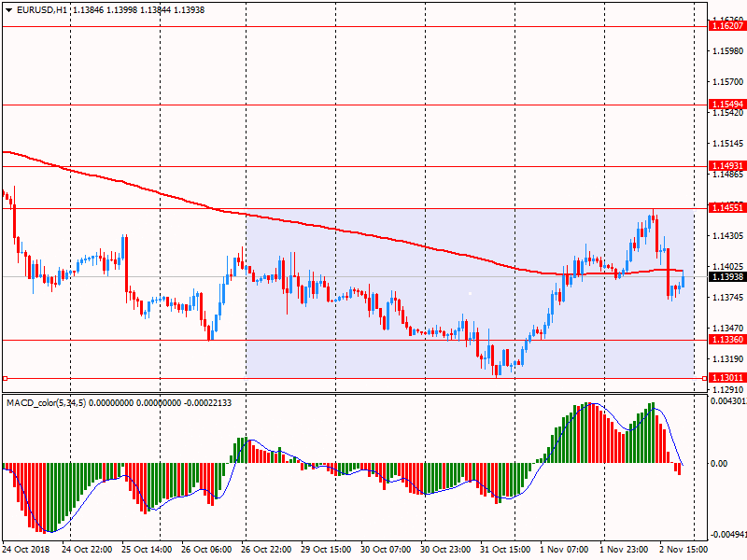Click the 24 Oct 22:00 time label
The width and height of the screenshot is (747, 560).
[87, 549]
